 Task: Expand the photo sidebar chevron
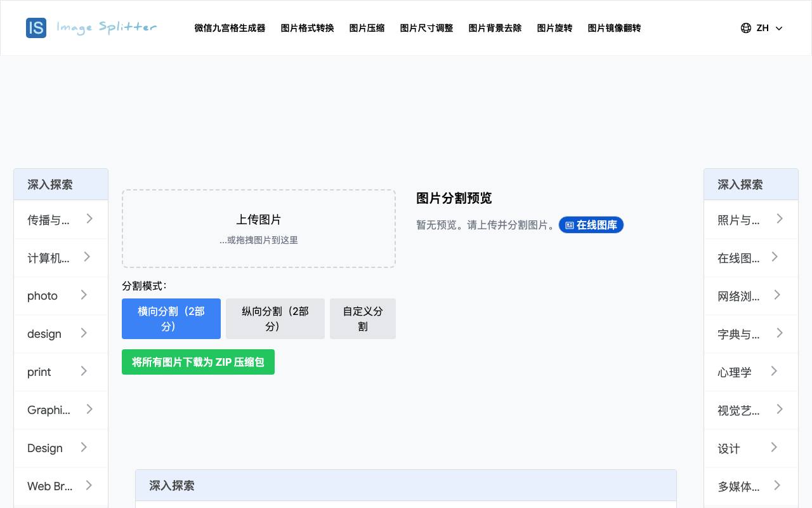tap(84, 295)
